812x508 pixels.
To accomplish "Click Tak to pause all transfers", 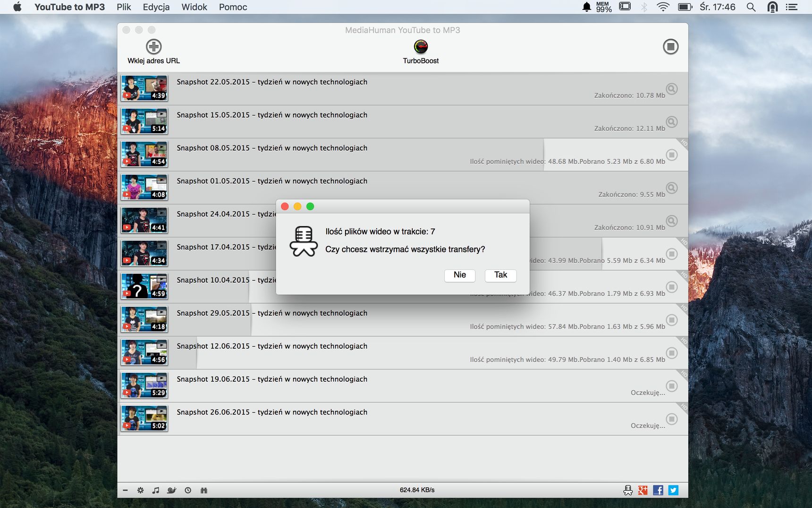I will 500,275.
